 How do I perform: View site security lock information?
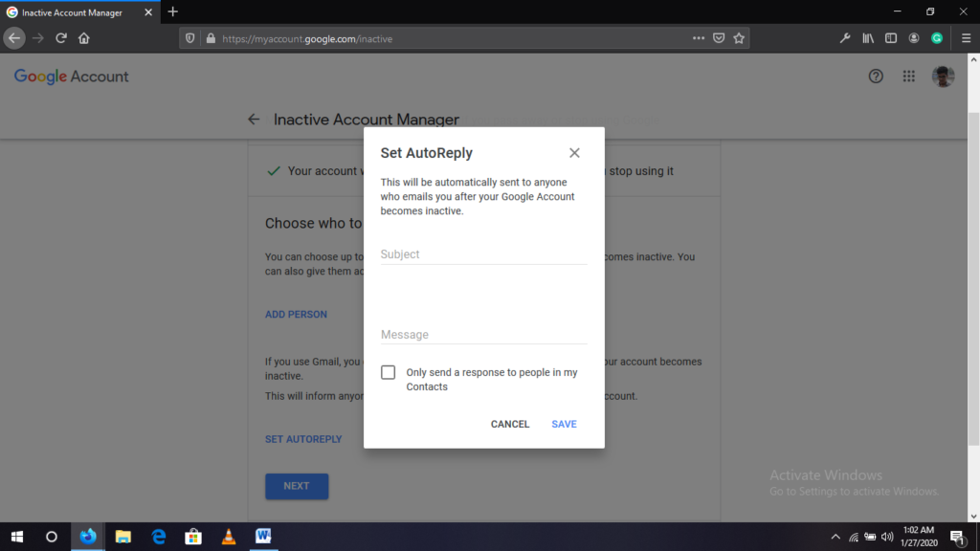211,38
